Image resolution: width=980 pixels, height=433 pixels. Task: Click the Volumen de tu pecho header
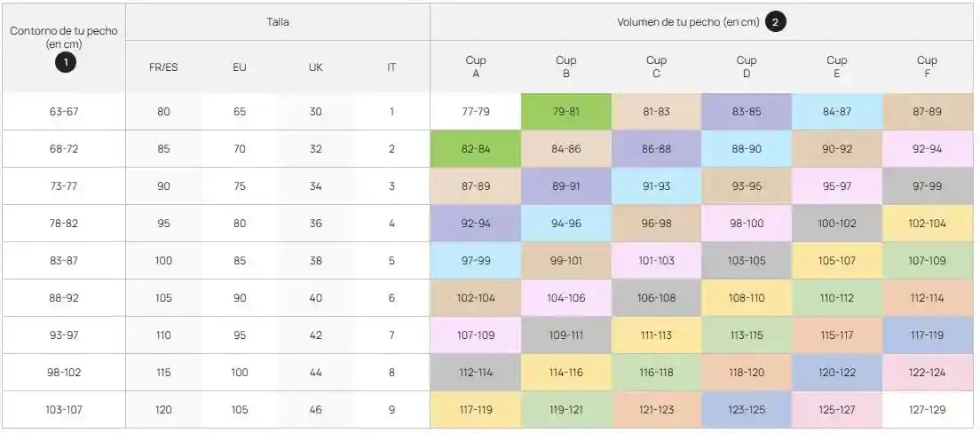coord(688,23)
